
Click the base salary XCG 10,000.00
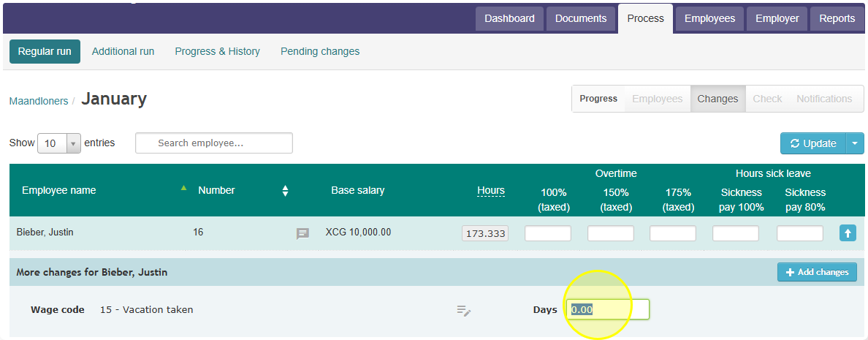[358, 233]
